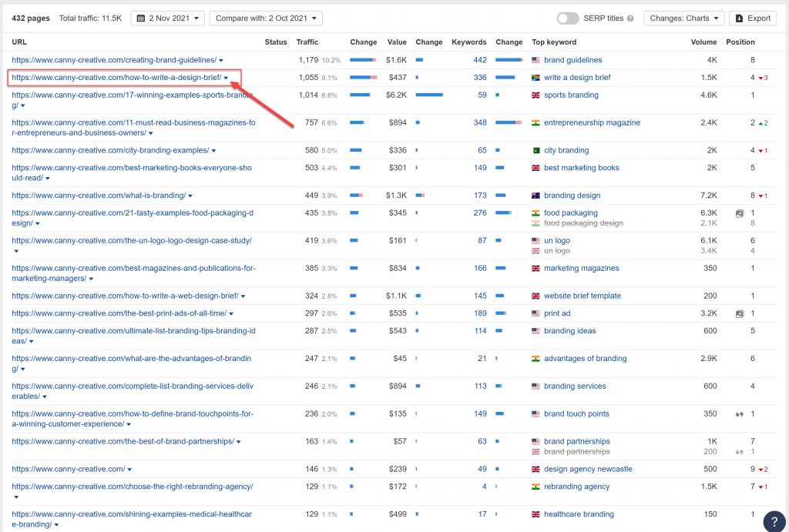The height and width of the screenshot is (532, 789).
Task: Click the help icon beside SERP titles
Action: coord(630,18)
